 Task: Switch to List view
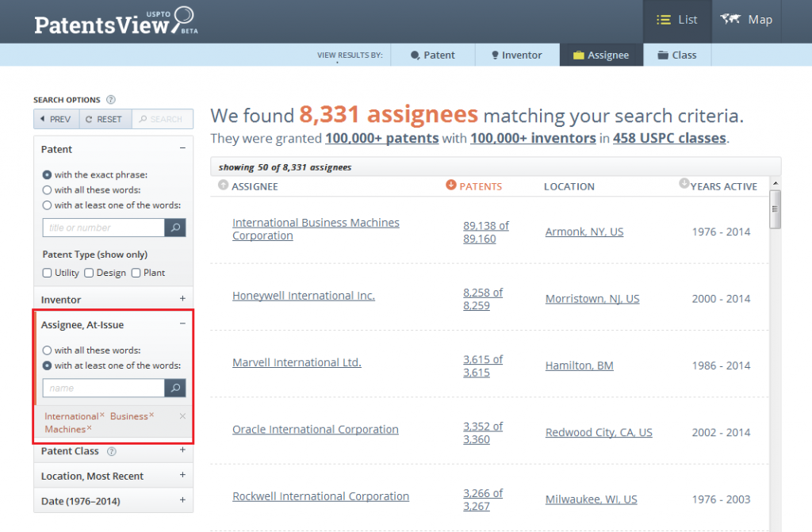677,20
